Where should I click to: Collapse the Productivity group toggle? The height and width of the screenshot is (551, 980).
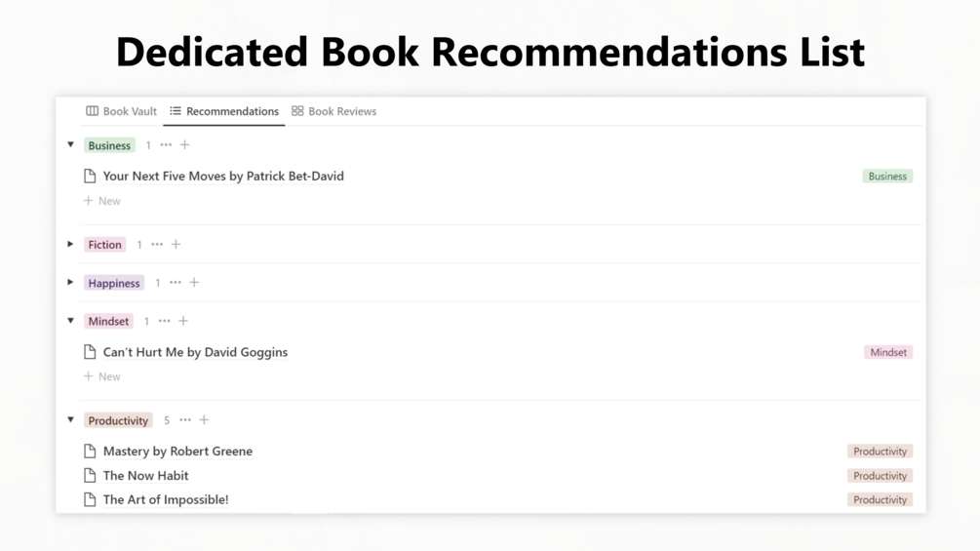coord(70,420)
